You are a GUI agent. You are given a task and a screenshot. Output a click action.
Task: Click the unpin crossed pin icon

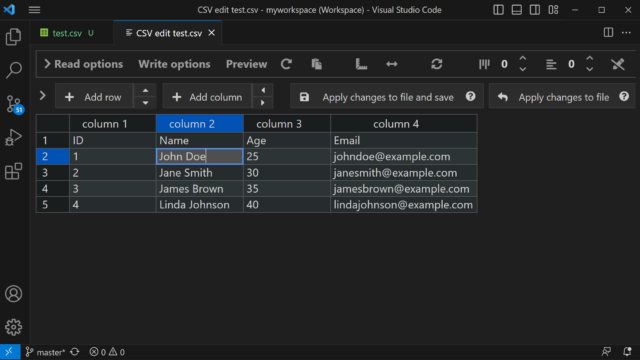pyautogui.click(x=618, y=64)
